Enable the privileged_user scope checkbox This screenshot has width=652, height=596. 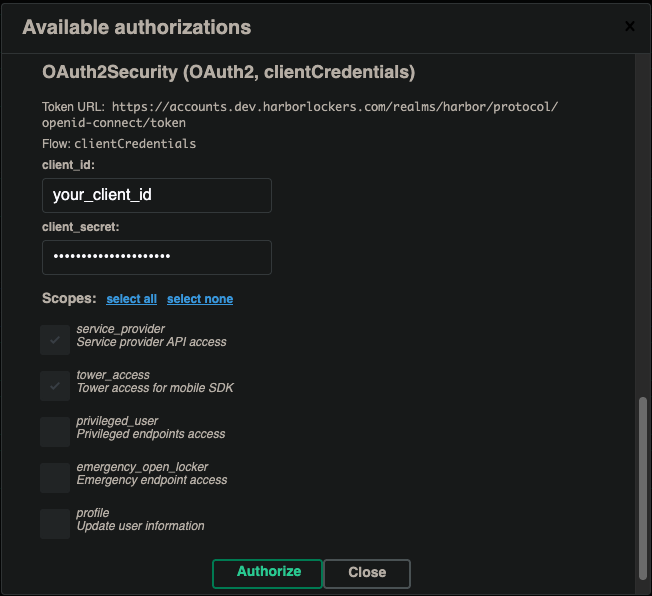coord(55,432)
